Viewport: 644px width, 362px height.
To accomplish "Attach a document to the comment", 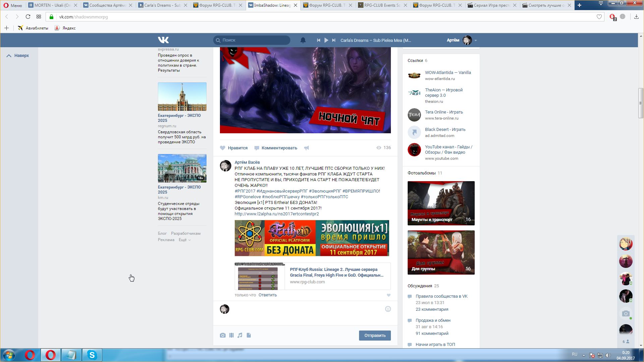I will (x=249, y=335).
